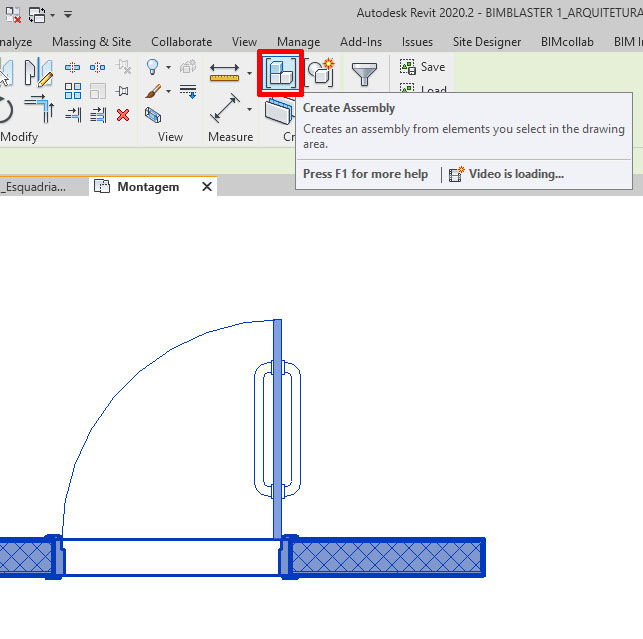The height and width of the screenshot is (639, 643).
Task: Click the 'Modify' panel label
Action: [19, 137]
